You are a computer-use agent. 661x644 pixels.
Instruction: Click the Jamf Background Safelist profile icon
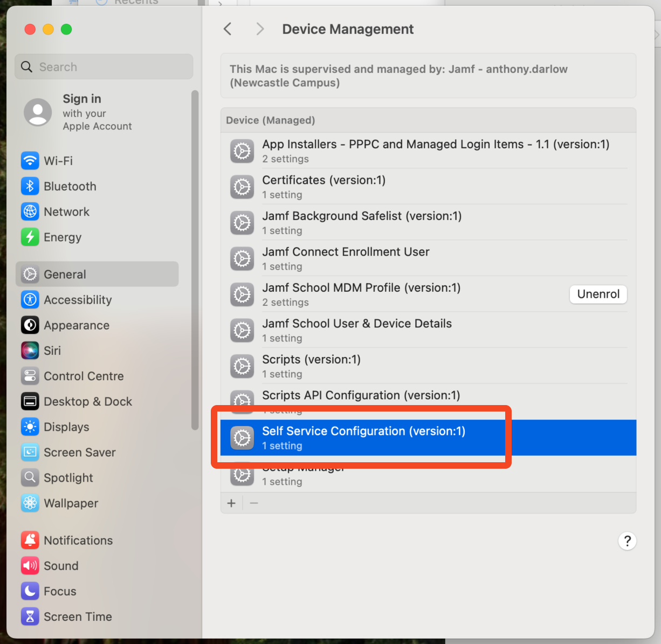(242, 223)
